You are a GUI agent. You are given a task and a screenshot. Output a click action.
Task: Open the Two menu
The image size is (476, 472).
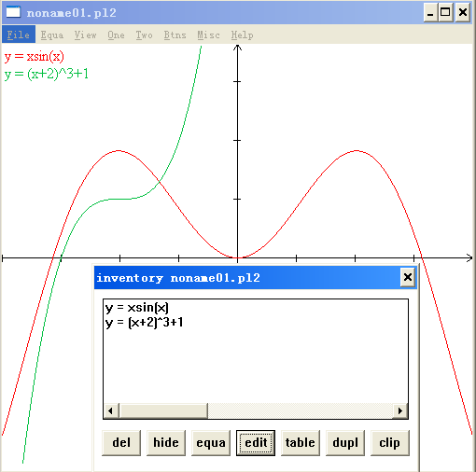(144, 35)
